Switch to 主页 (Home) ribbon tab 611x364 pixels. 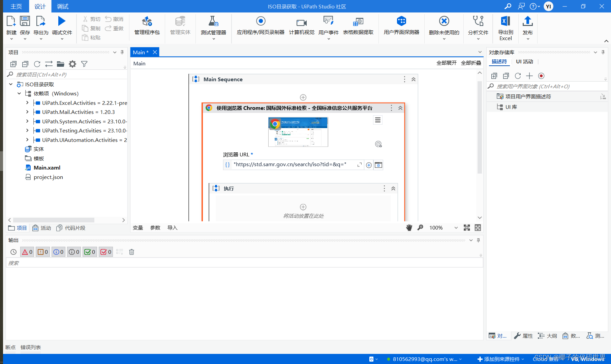coord(16,6)
